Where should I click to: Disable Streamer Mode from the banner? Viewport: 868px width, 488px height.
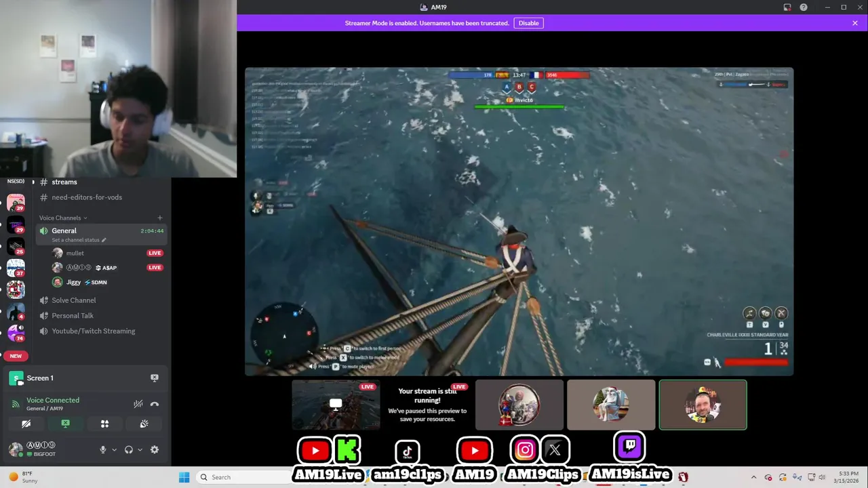pos(528,23)
